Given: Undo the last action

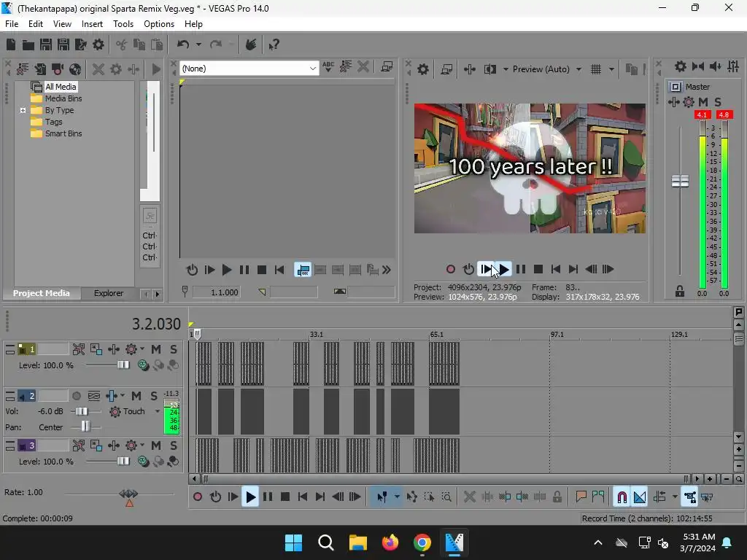Looking at the screenshot, I should (183, 44).
